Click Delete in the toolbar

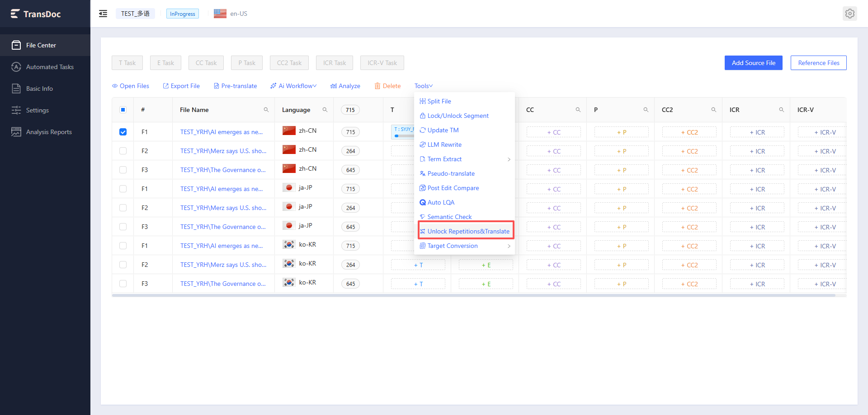(387, 86)
